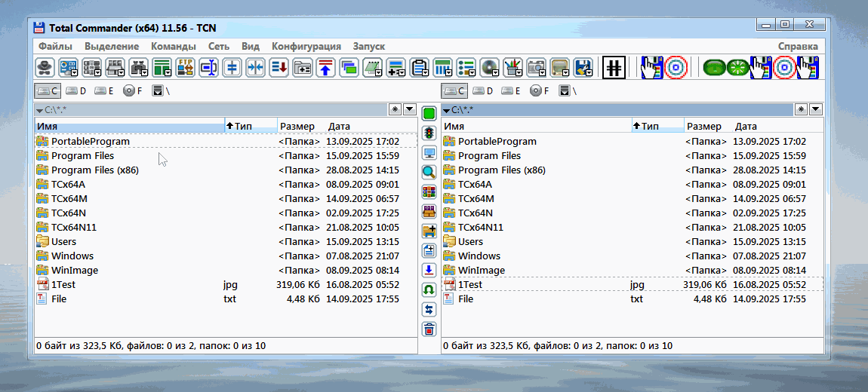Click the green square icon atop vertical bar
Screen dimensions: 868x392
[429, 114]
